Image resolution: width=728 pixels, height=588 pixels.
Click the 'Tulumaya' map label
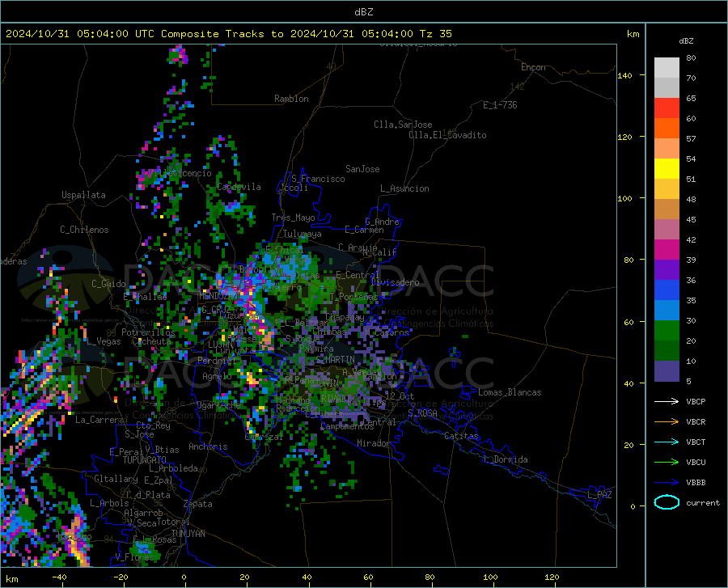(x=302, y=234)
